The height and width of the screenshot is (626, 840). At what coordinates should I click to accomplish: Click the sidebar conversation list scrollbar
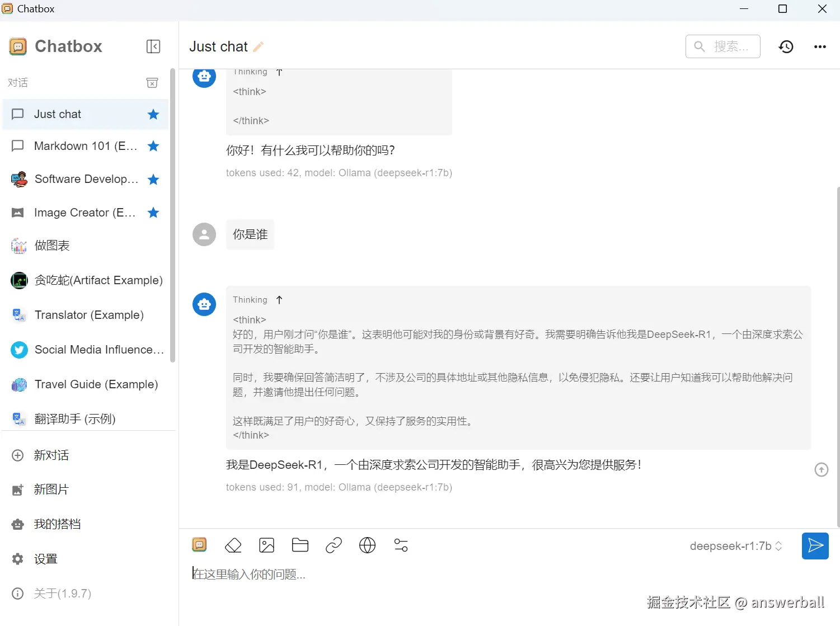[x=173, y=215]
